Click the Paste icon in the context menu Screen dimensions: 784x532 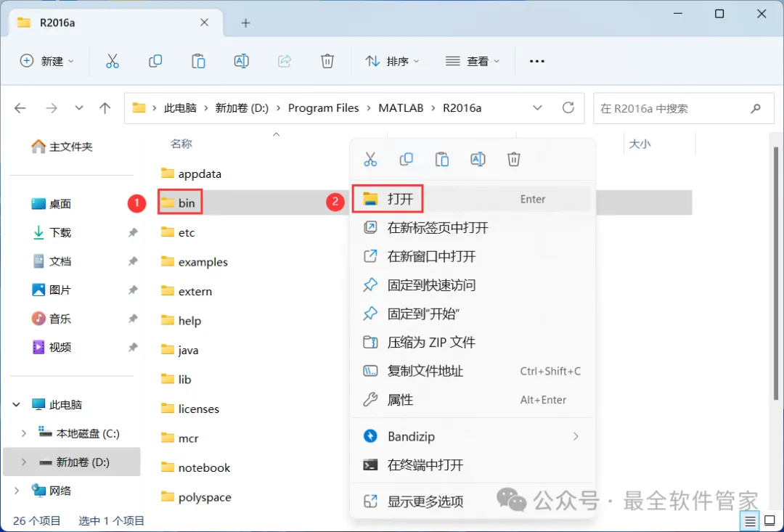click(x=442, y=160)
